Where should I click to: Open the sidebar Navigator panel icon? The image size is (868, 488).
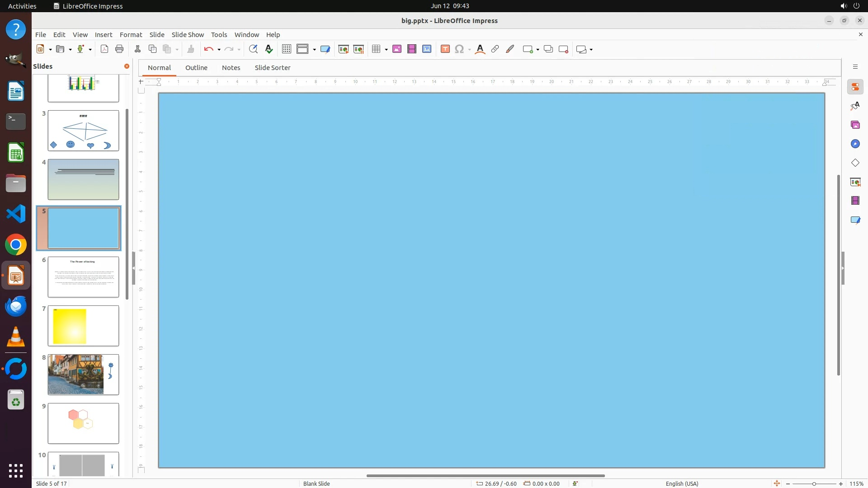tap(855, 144)
